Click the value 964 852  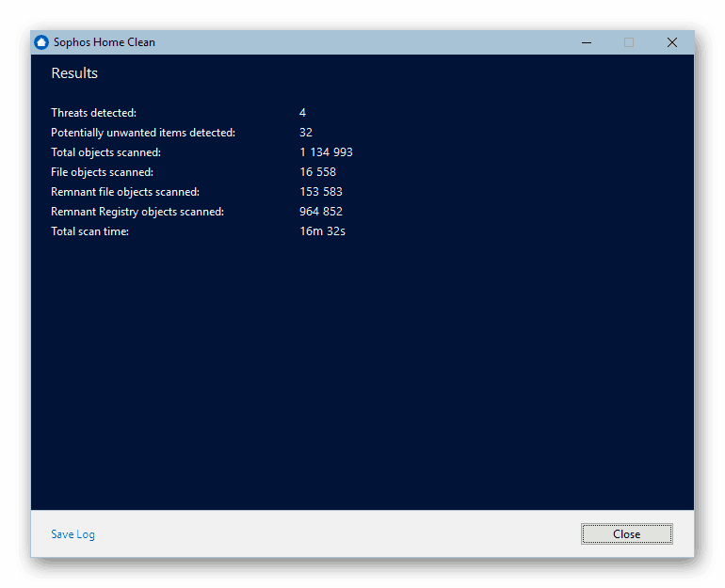pyautogui.click(x=321, y=212)
